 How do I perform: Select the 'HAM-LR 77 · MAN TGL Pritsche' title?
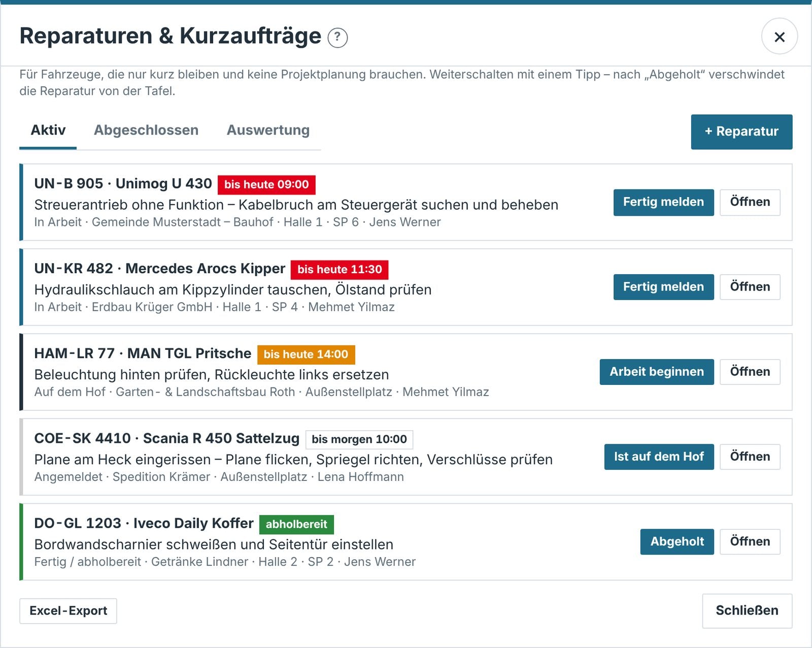(x=143, y=353)
